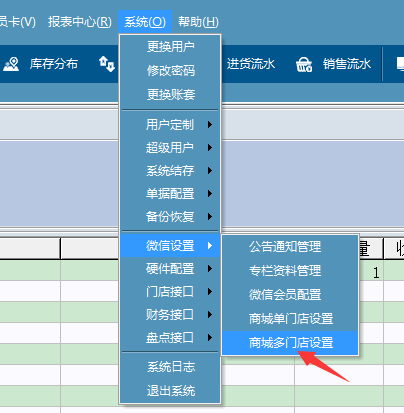Expand the 硬件配置 submenu

click(x=170, y=269)
